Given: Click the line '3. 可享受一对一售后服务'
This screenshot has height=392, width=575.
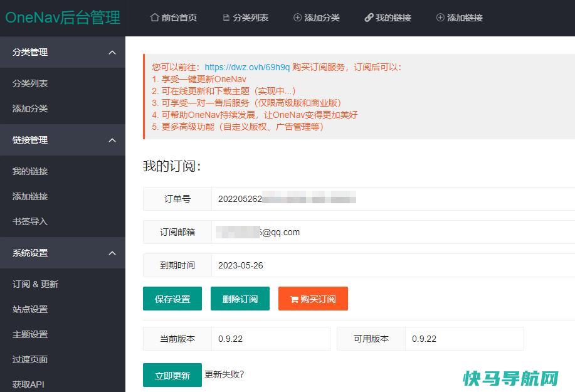Looking at the screenshot, I should pyautogui.click(x=246, y=103).
